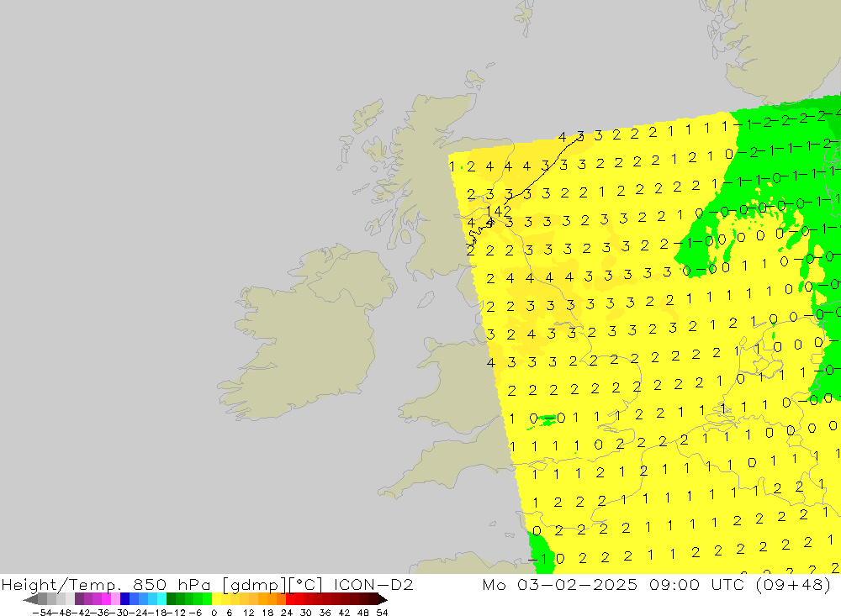Click the 142 height contour label
Screen dimensions: 841x616
tap(499, 211)
